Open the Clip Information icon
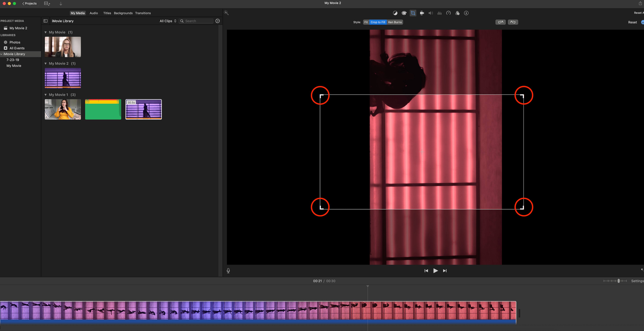 466,13
